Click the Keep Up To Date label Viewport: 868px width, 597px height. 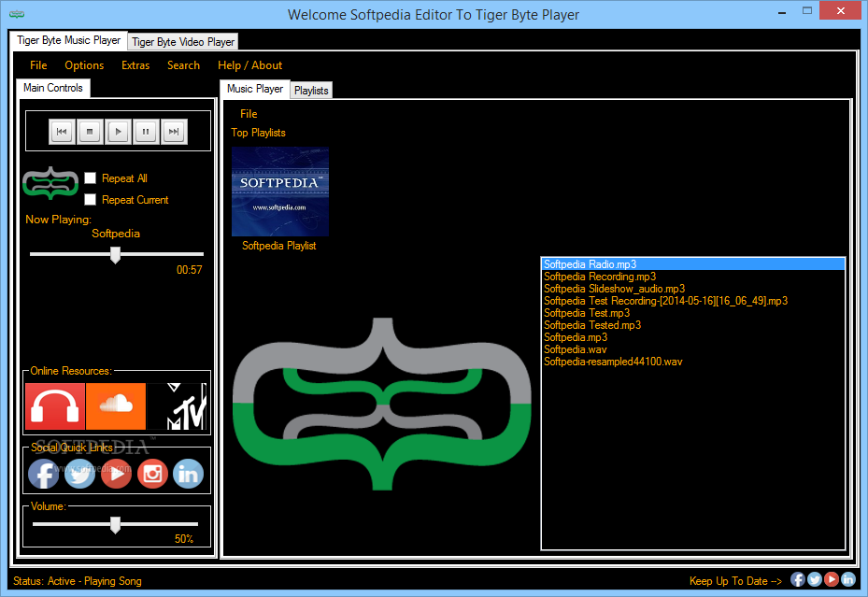coord(735,581)
